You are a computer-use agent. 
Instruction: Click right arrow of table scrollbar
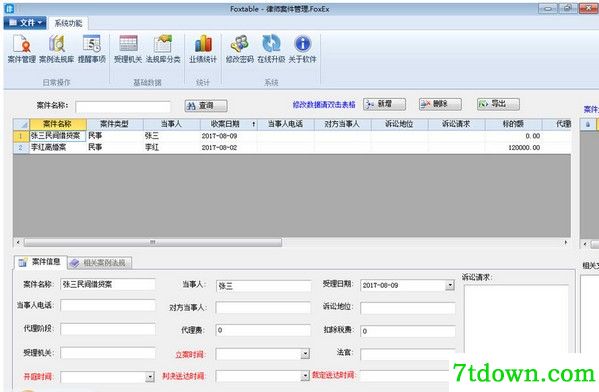(x=566, y=243)
